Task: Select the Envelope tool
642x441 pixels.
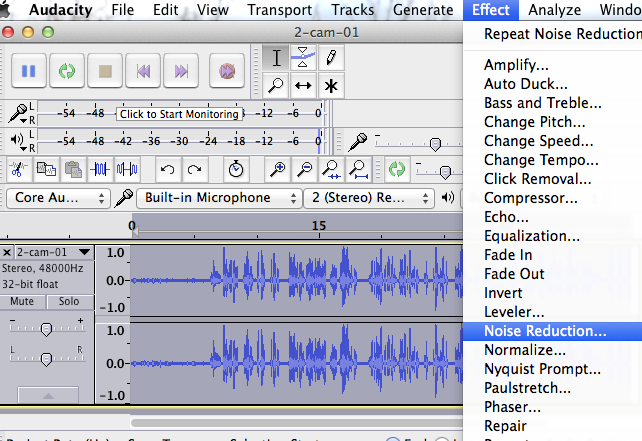Action: coord(303,58)
